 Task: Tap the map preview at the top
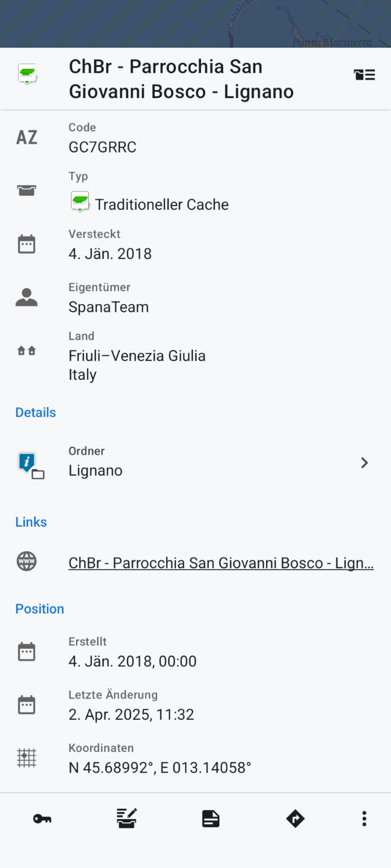195,23
